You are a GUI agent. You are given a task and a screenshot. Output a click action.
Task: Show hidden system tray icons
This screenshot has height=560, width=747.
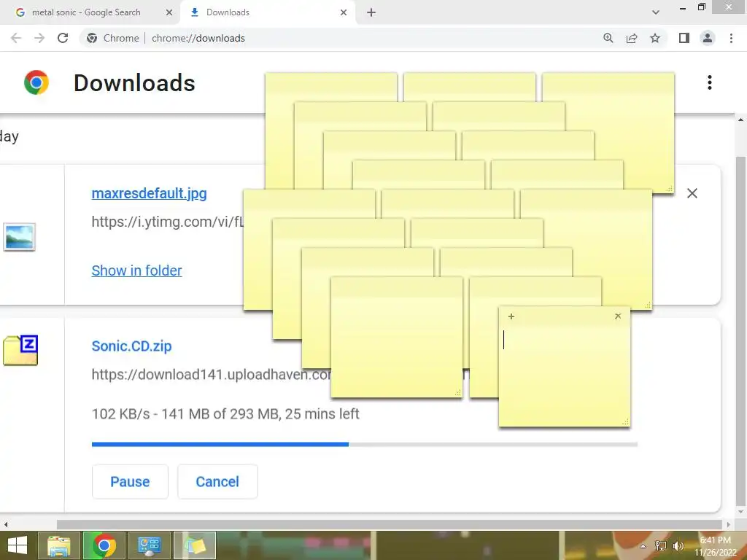pos(643,546)
